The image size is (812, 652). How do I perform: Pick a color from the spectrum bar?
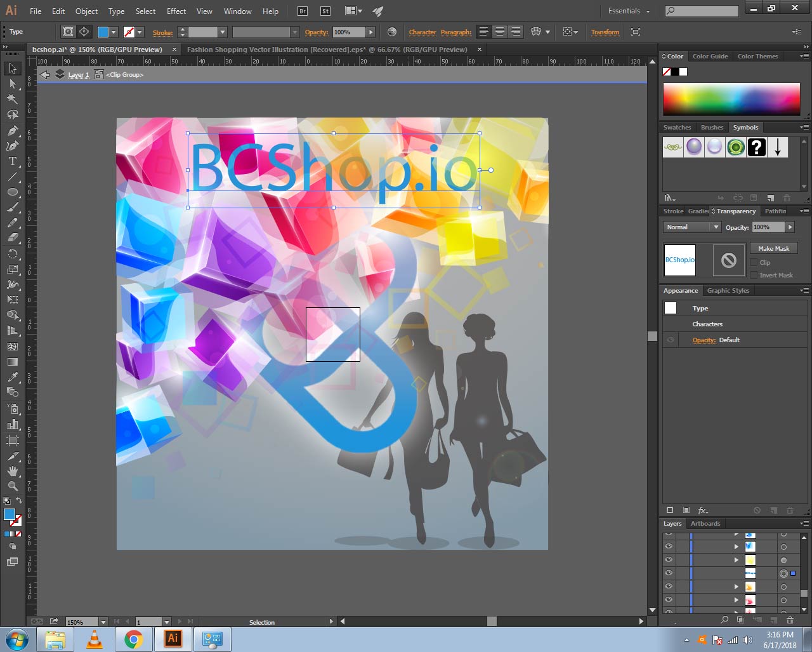731,100
